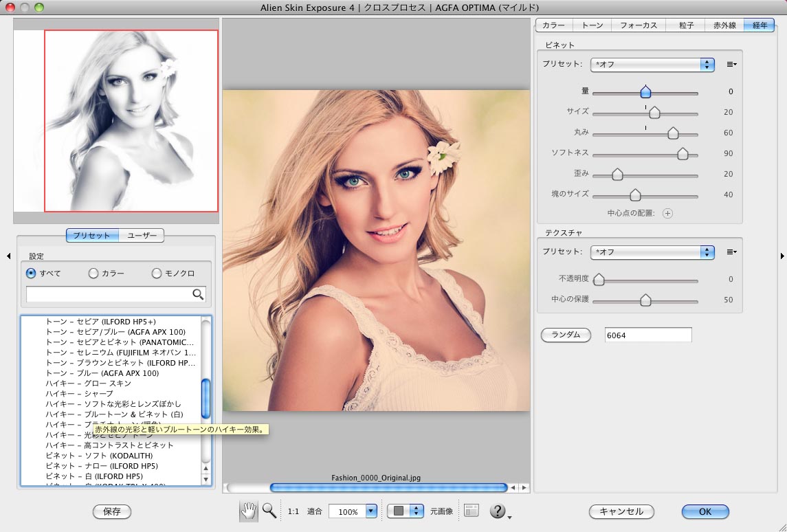Click the サイズ slider handle
Image resolution: width=787 pixels, height=532 pixels.
[x=654, y=113]
